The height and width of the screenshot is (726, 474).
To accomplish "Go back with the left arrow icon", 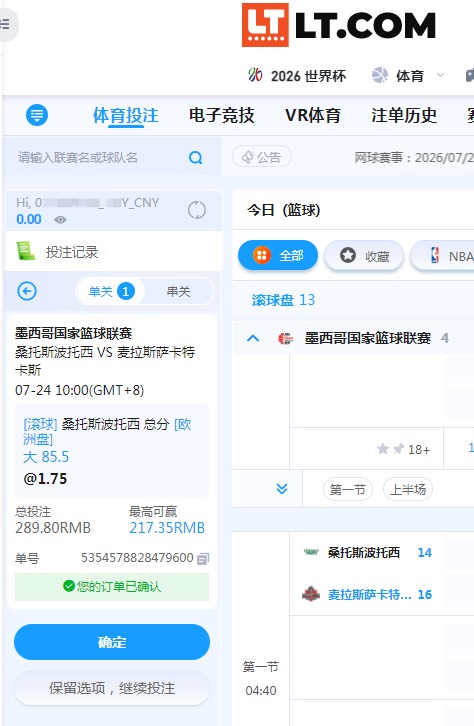I will pyautogui.click(x=27, y=291).
